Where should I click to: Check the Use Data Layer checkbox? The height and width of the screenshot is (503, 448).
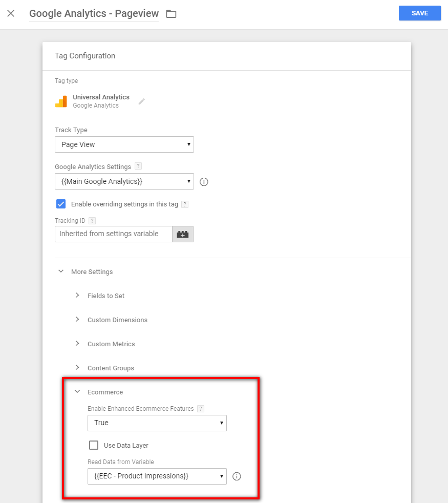(94, 445)
